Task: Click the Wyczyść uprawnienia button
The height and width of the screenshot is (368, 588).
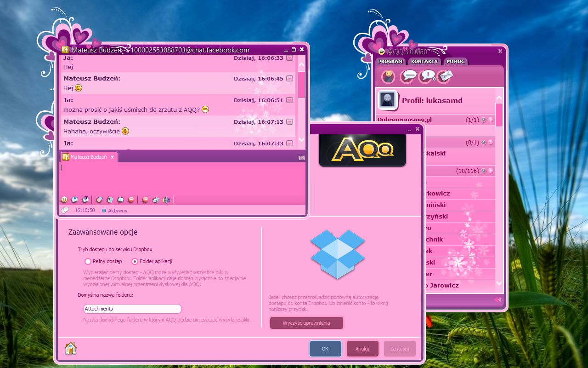Action: coord(306,323)
